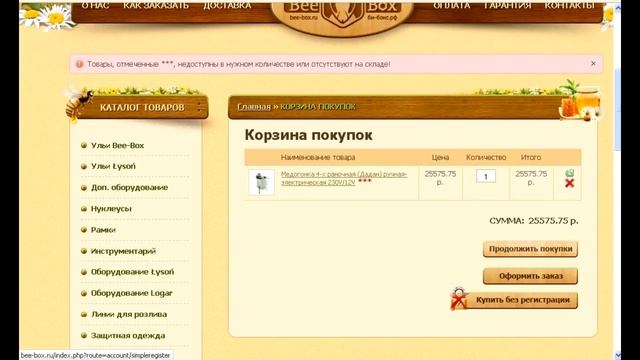Open 'ОПЛАТА' menu item
640x360 pixels.
click(x=451, y=5)
